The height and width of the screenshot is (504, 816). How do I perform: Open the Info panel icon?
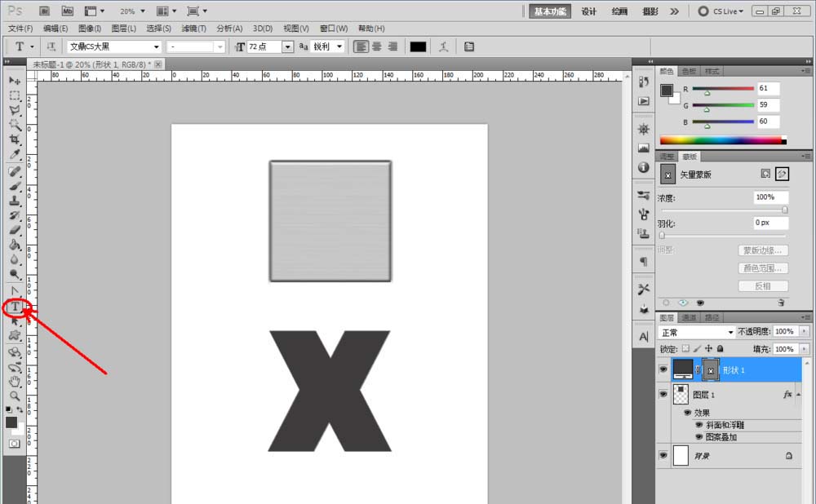click(644, 167)
